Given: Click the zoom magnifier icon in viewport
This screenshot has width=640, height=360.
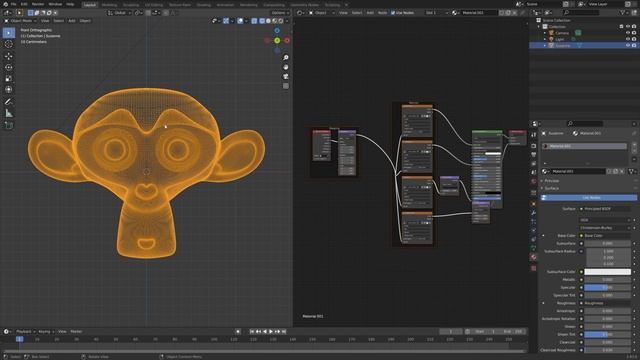Looking at the screenshot, I should 286,58.
